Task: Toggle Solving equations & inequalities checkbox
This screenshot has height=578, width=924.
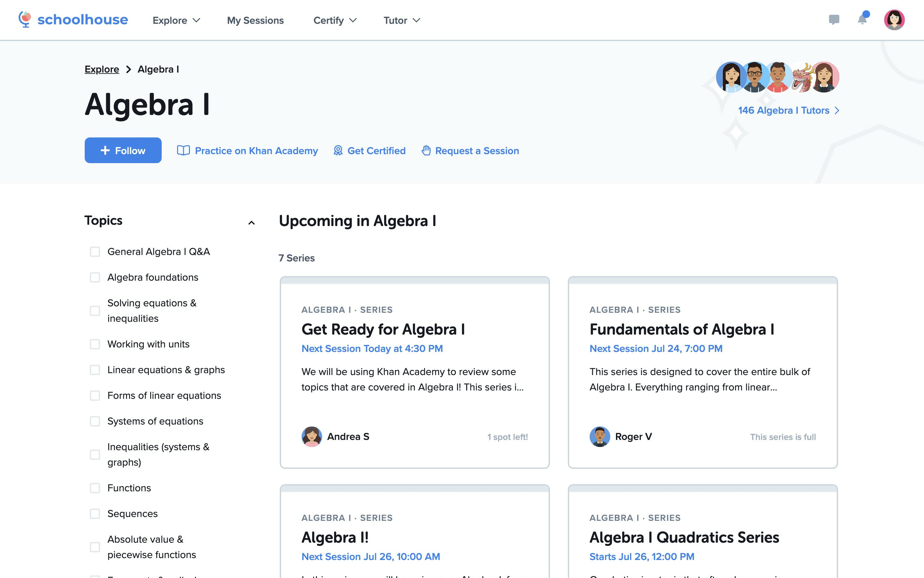Action: pyautogui.click(x=95, y=311)
